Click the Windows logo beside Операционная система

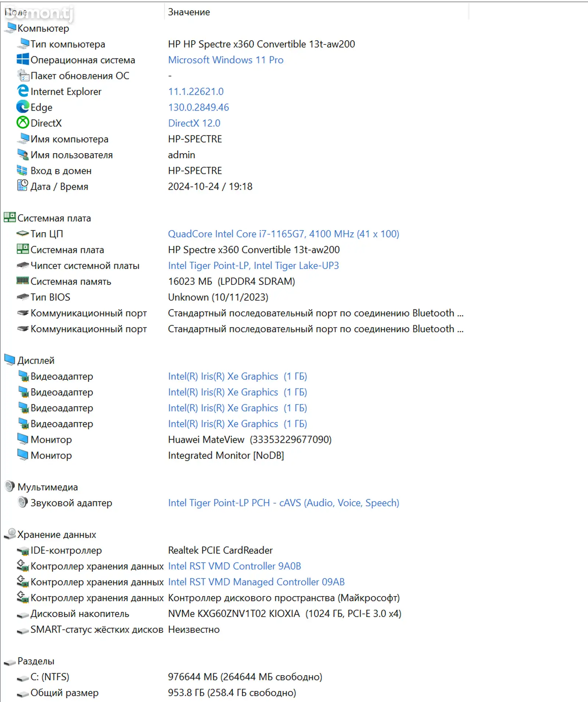click(23, 60)
